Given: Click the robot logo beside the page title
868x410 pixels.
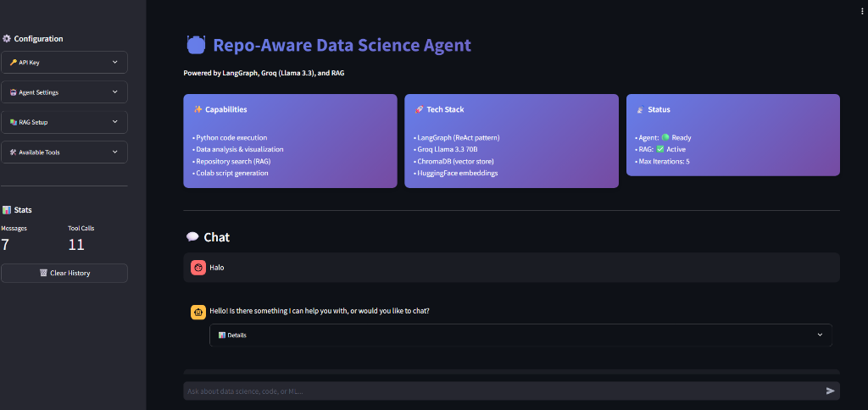Looking at the screenshot, I should 196,45.
